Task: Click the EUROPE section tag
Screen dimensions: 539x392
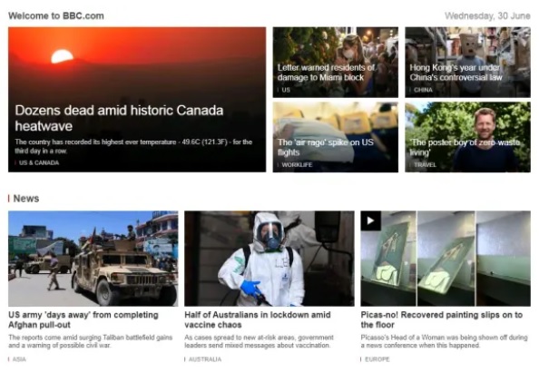Action: 377,359
